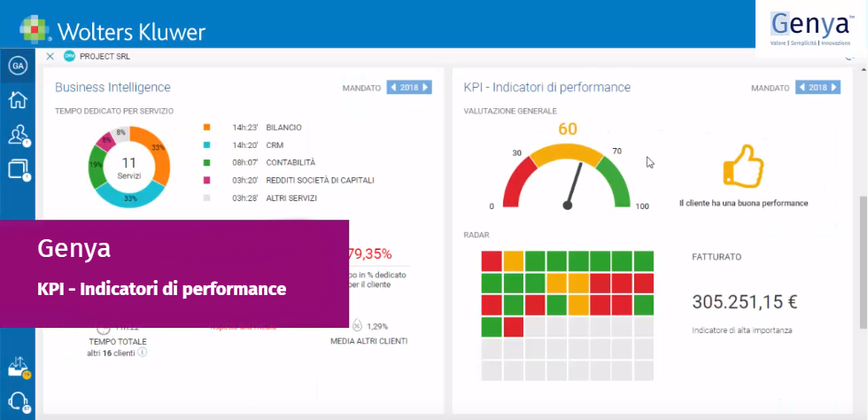Click the red cell in radar fourth row
Screen dimensions: 868x420
pyautogui.click(x=513, y=326)
